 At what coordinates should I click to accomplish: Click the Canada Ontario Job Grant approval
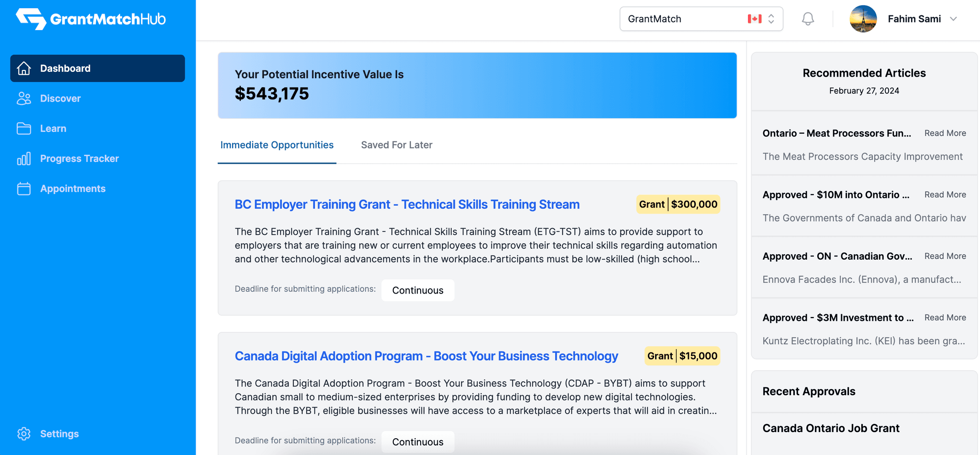[831, 428]
